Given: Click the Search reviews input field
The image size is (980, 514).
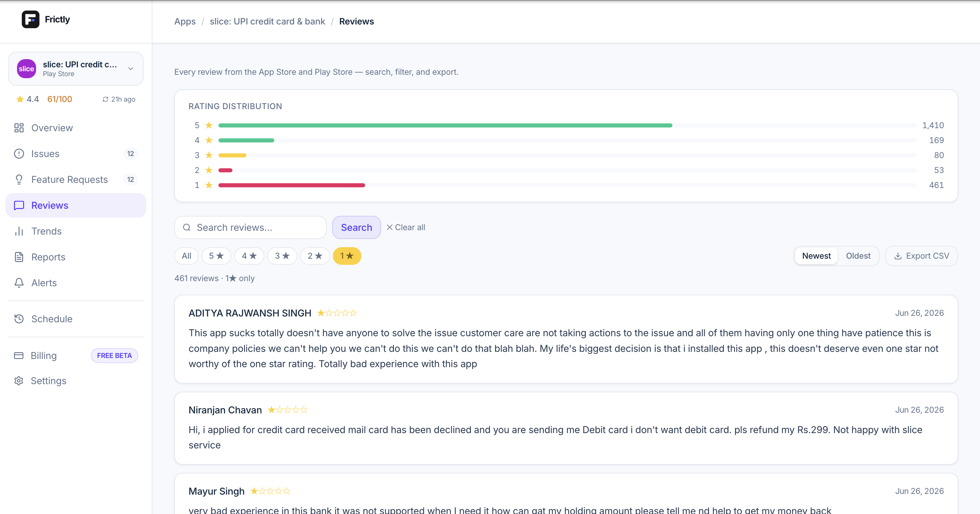Looking at the screenshot, I should [250, 227].
